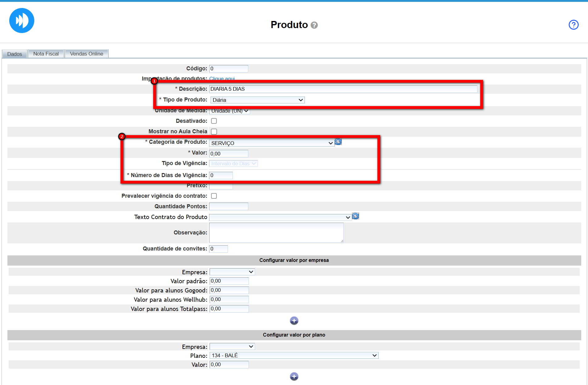Add value under Configurar valor por plano
This screenshot has width=588, height=385.
(x=294, y=376)
